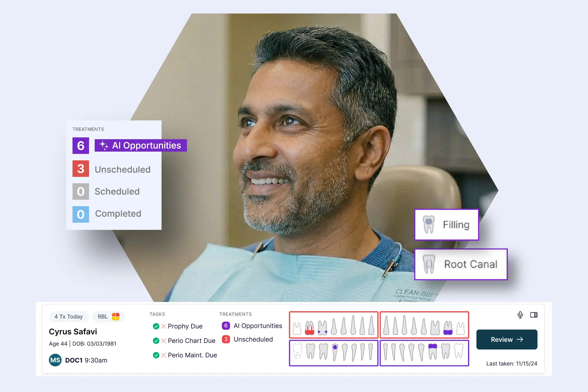Mark Perio Chart Due with green check
This screenshot has height=392, width=588.
[x=156, y=341]
